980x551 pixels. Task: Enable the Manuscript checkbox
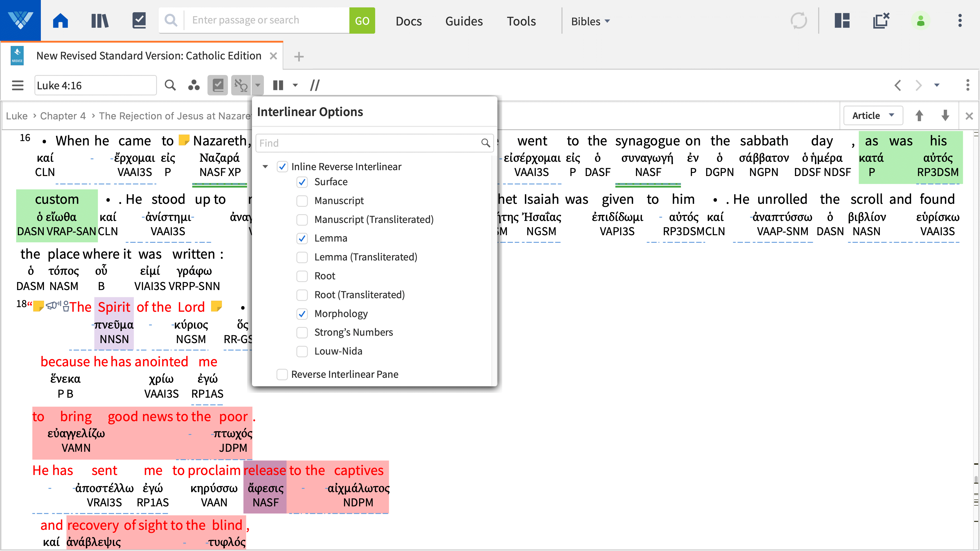(302, 201)
